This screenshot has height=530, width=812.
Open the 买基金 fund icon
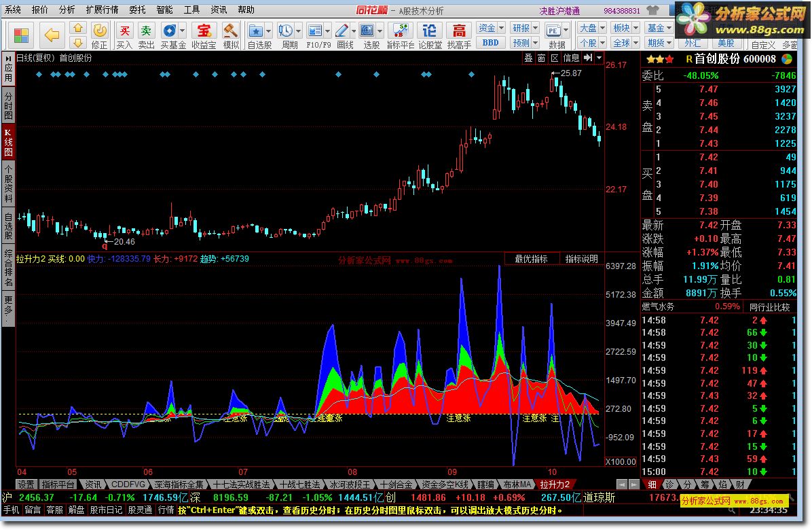pyautogui.click(x=169, y=31)
